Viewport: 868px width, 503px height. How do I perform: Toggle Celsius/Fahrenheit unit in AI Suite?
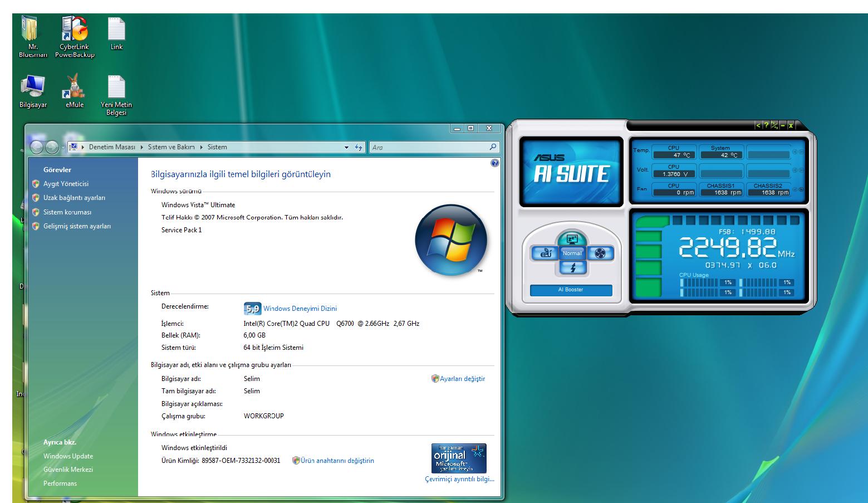(x=774, y=126)
